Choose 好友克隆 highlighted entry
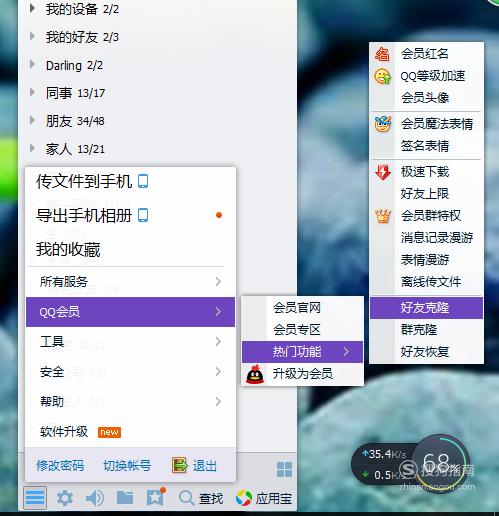 click(x=427, y=308)
